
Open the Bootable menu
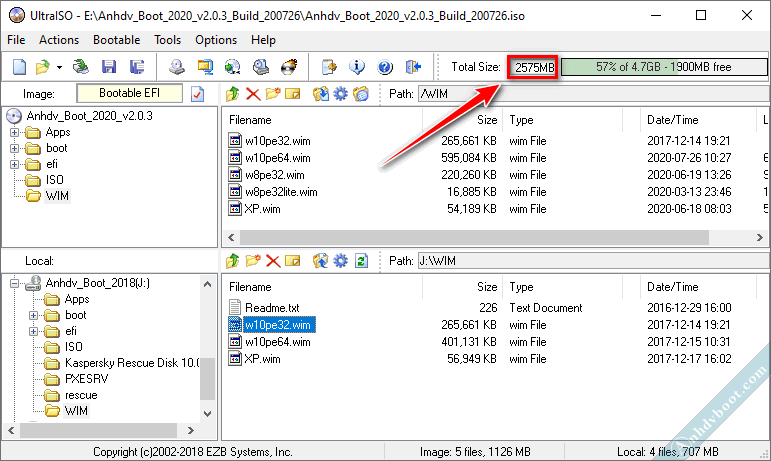tap(117, 40)
